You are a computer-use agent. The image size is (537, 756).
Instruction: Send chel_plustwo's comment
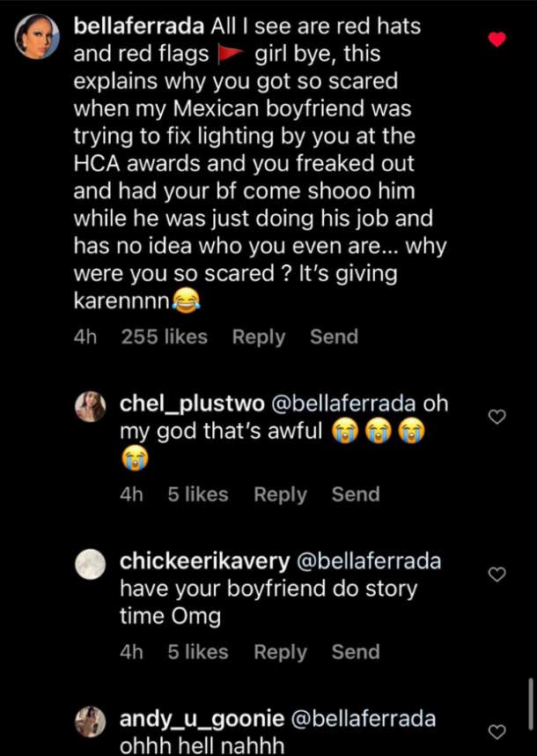coord(356,495)
